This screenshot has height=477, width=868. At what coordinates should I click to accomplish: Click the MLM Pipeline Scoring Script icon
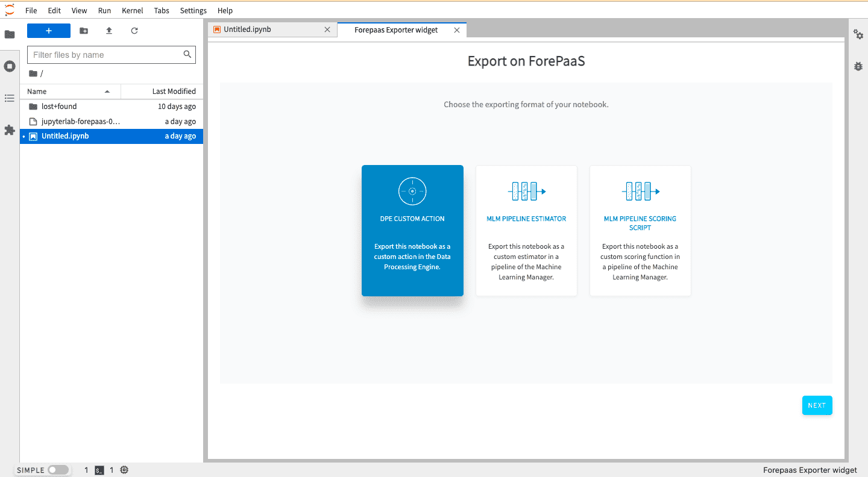click(x=641, y=192)
